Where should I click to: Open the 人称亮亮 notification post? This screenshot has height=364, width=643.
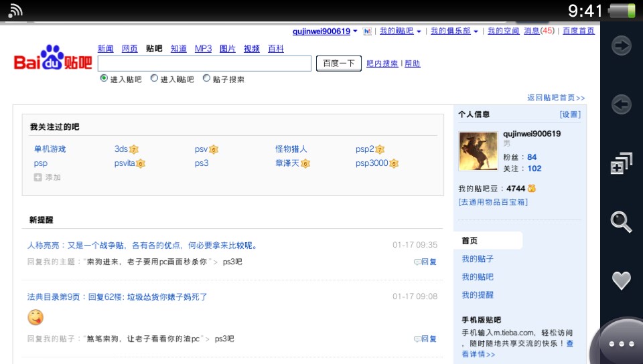[143, 246]
